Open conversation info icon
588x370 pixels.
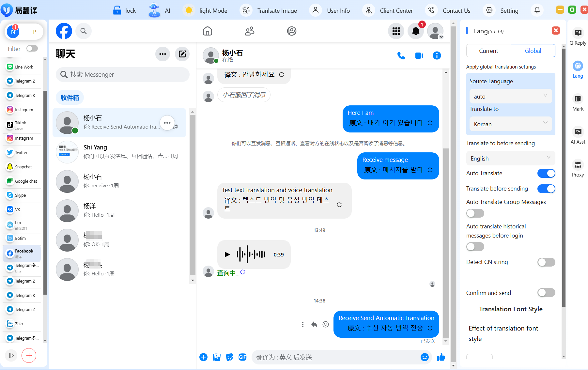(437, 55)
